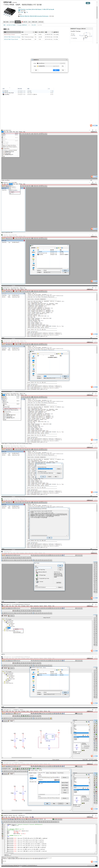The height and width of the screenshot is (868, 99).
Task: Click OK in the New Project dialog
Action: [60, 565]
